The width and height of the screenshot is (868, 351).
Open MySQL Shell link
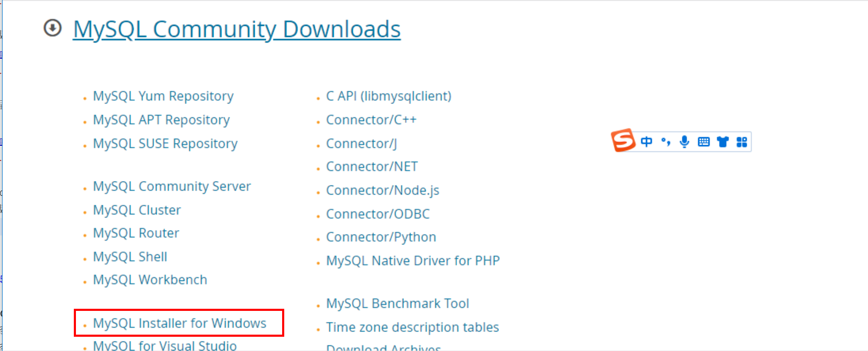coord(130,257)
